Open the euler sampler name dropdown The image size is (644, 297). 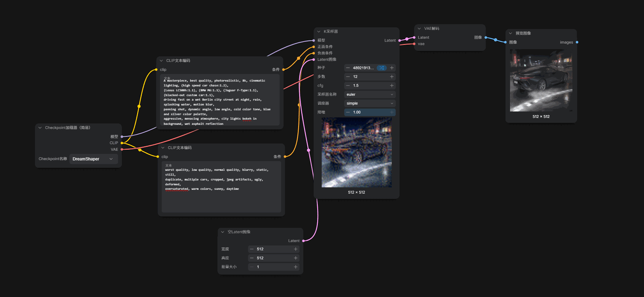[x=370, y=94]
